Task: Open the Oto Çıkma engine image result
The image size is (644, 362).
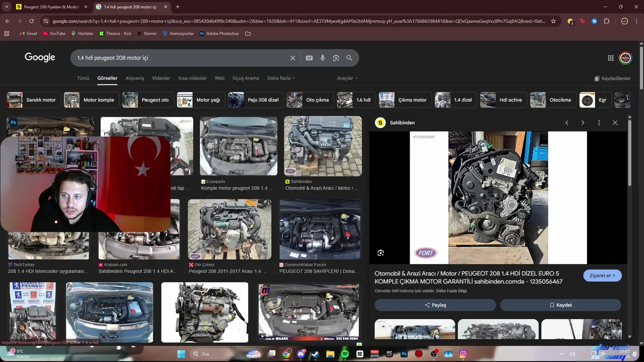Action: coord(229,229)
